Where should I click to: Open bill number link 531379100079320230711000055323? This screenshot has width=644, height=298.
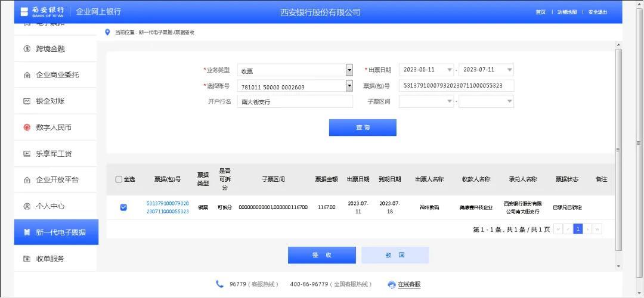tap(168, 207)
